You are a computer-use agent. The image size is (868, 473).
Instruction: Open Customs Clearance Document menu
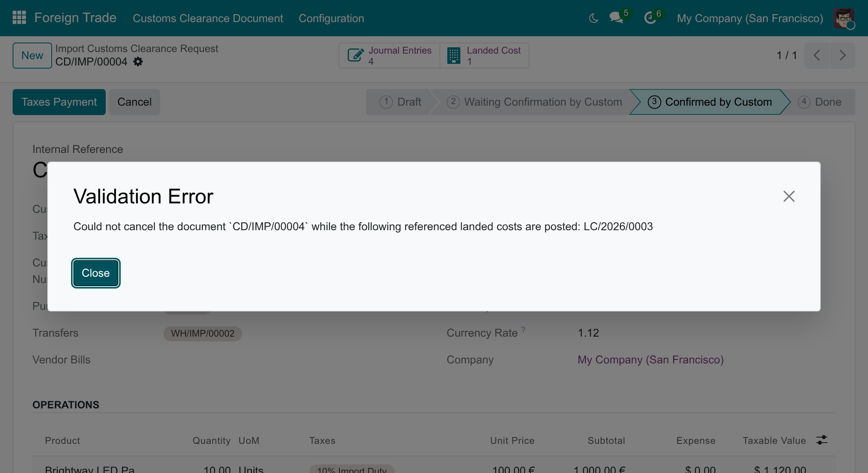point(208,18)
